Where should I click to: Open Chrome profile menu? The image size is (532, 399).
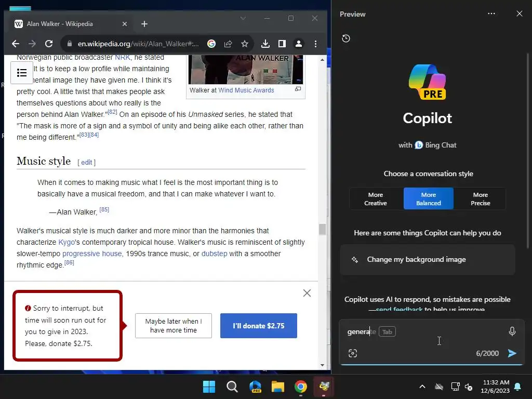(299, 44)
